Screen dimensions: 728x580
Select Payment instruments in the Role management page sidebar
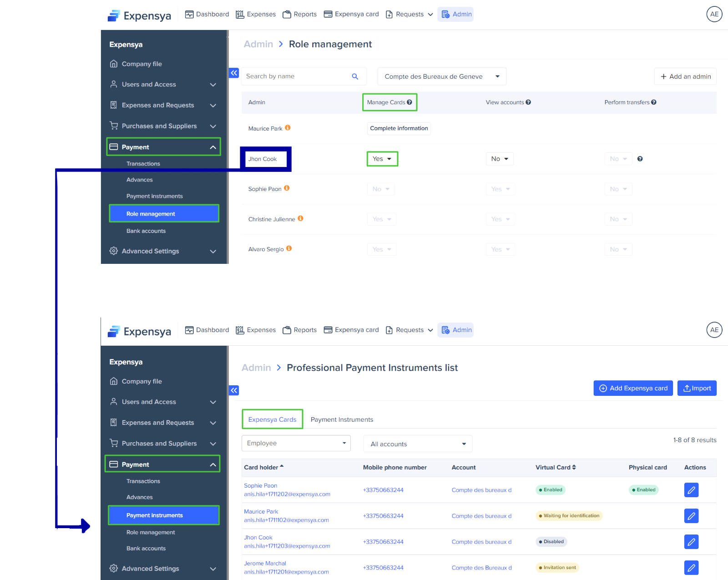pyautogui.click(x=155, y=196)
